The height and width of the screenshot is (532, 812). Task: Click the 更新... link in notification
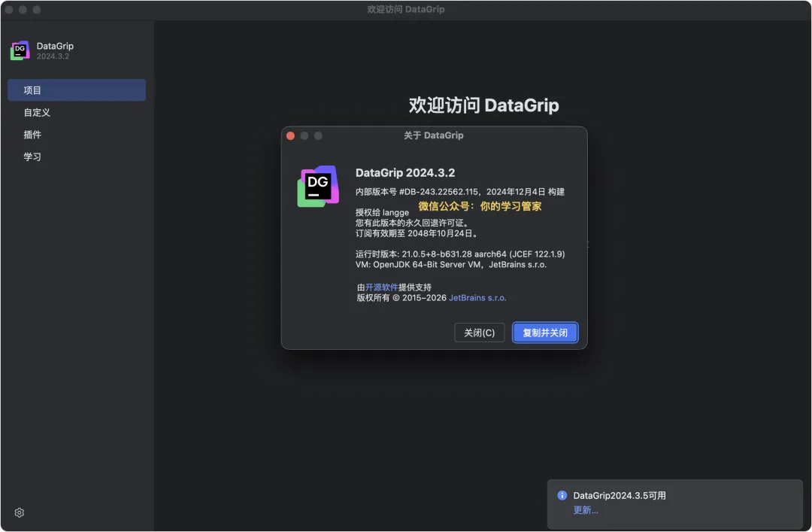586,510
